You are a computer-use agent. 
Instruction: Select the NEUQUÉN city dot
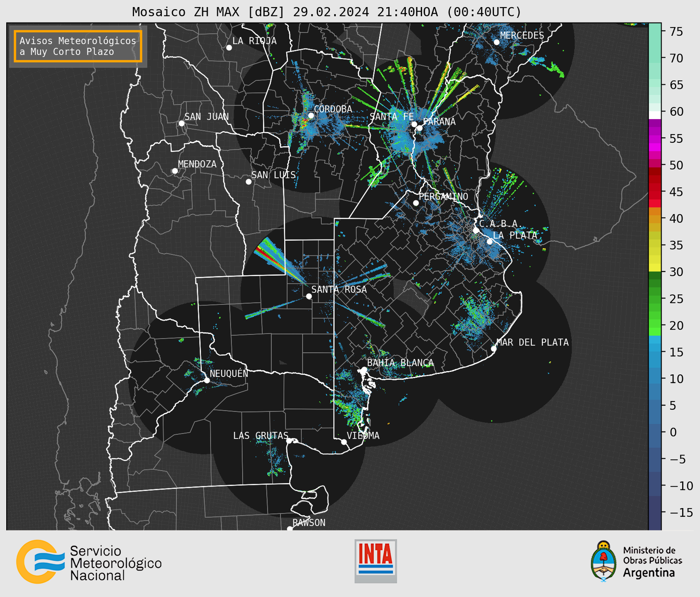click(207, 380)
